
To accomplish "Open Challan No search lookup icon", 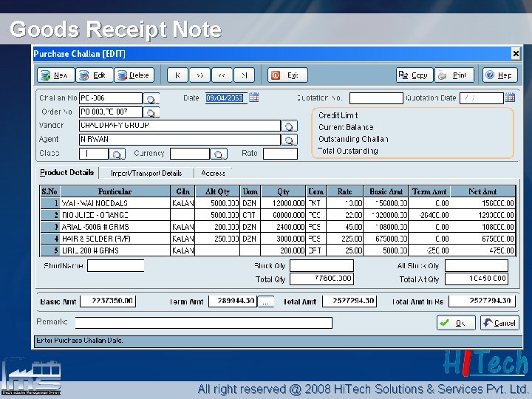I will 151,99.
